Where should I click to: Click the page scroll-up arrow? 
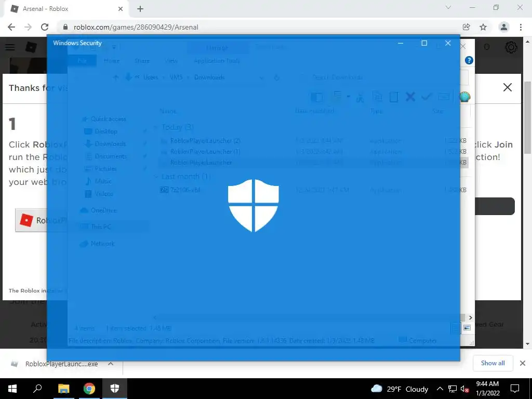tap(528, 42)
